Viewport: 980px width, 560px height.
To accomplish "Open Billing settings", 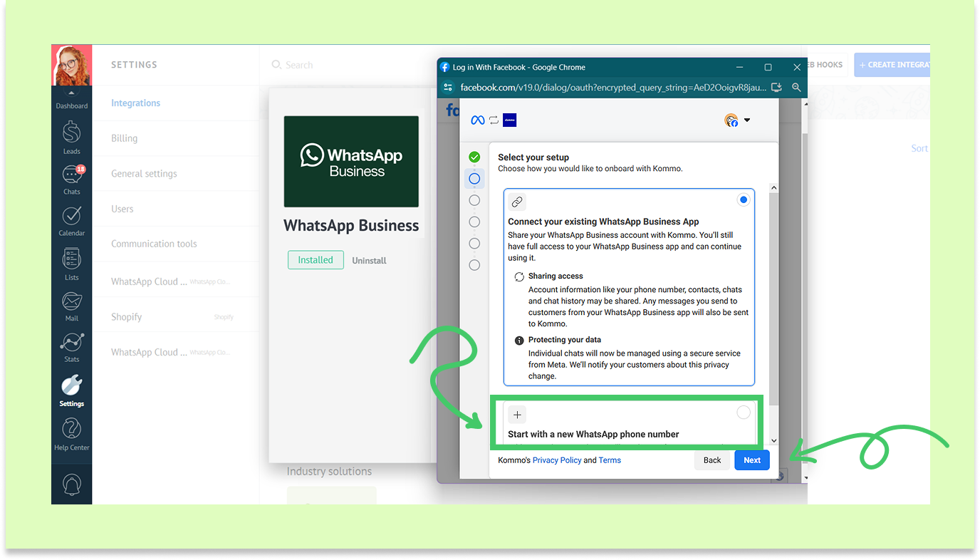I will pyautogui.click(x=124, y=138).
